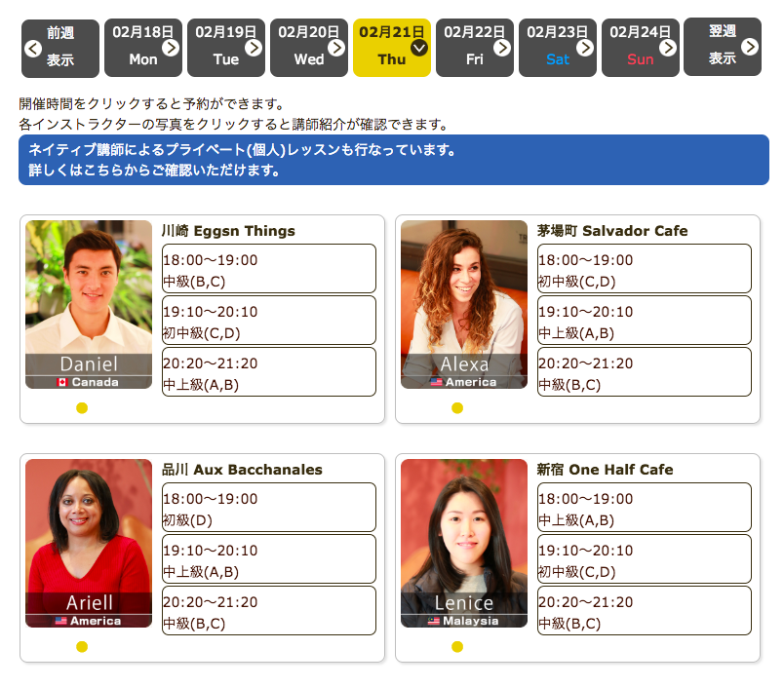Click the yellow dot under Alexa's photo

(x=457, y=408)
